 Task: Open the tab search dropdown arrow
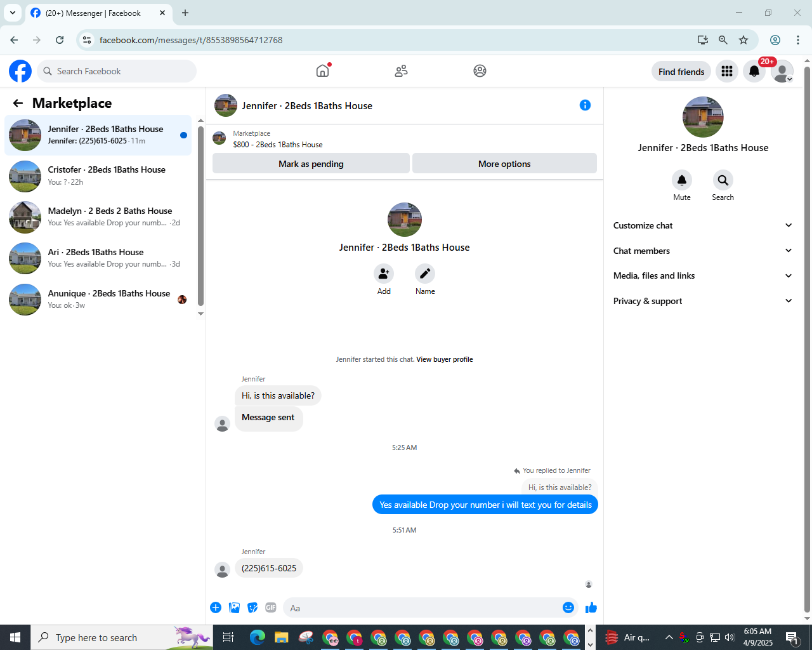(x=13, y=13)
